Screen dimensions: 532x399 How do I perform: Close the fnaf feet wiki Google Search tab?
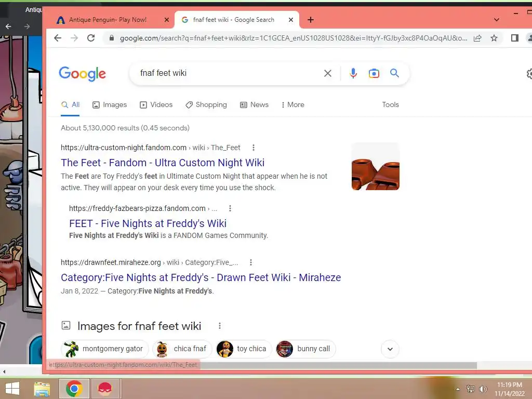(291, 20)
